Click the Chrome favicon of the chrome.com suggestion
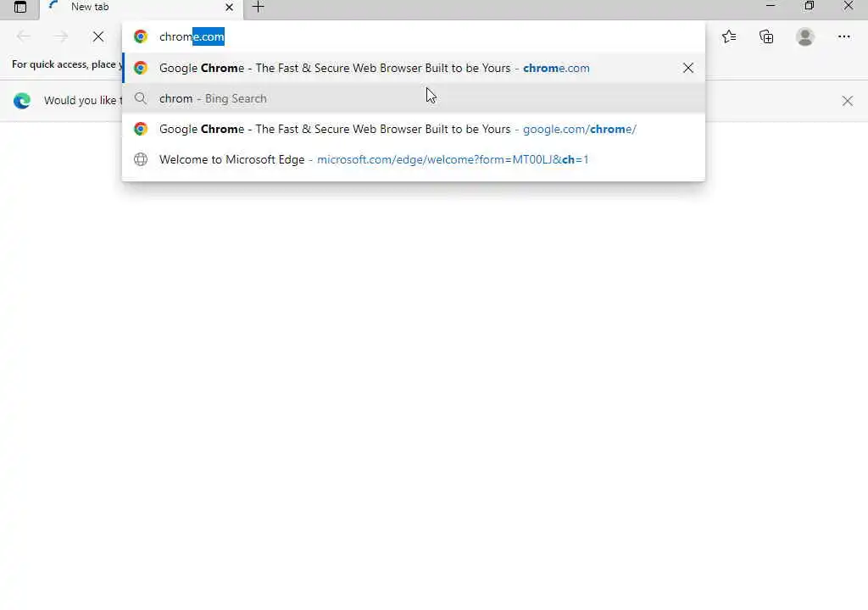 (141, 68)
